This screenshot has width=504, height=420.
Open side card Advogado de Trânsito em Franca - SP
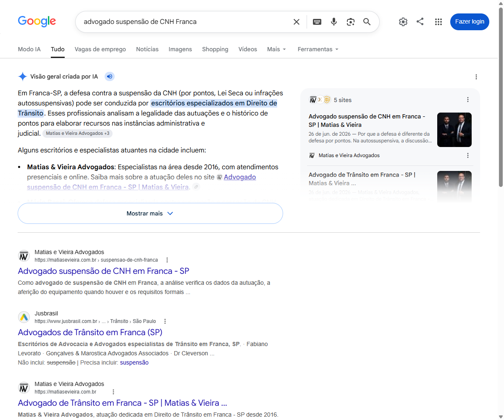click(x=362, y=179)
